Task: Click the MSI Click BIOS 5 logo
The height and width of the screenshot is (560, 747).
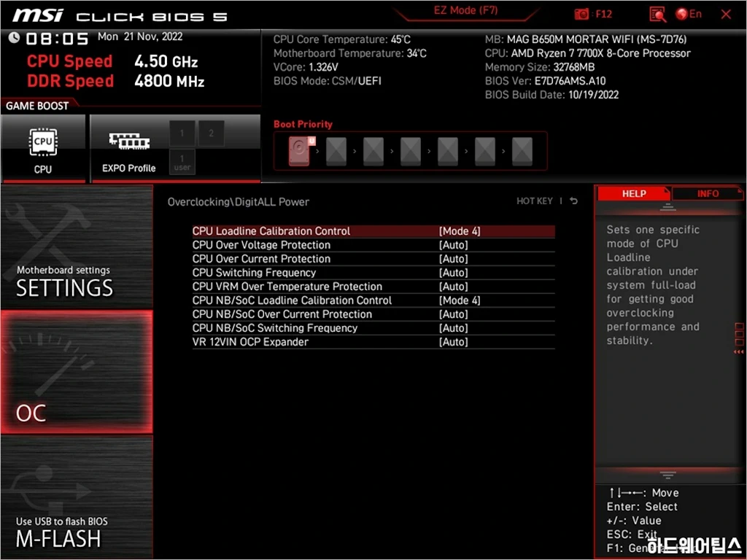Action: tap(120, 16)
